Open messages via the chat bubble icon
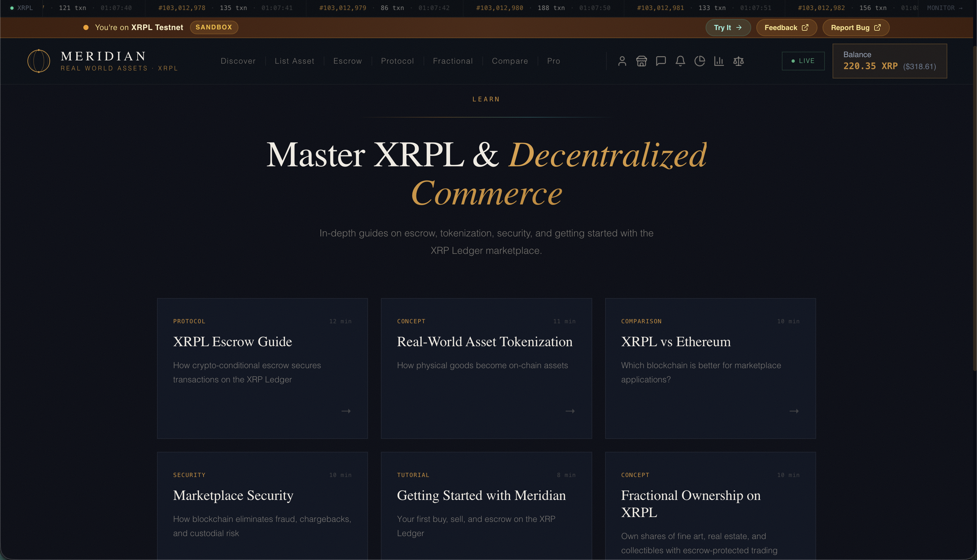This screenshot has width=977, height=560. [x=661, y=61]
